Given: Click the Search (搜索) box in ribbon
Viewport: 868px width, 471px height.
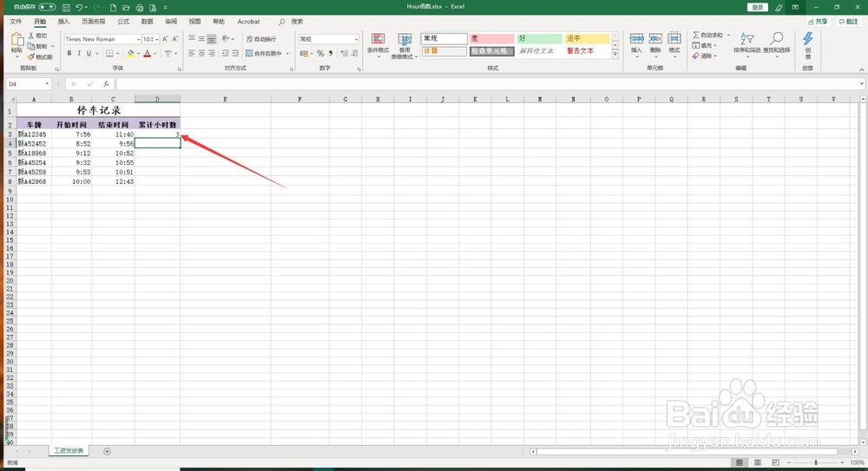Looking at the screenshot, I should (x=291, y=22).
